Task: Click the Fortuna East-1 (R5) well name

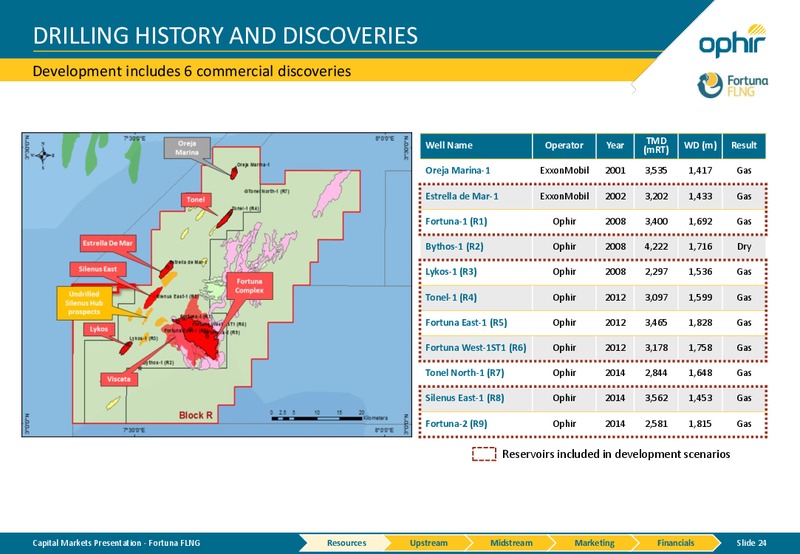Action: 466,322
